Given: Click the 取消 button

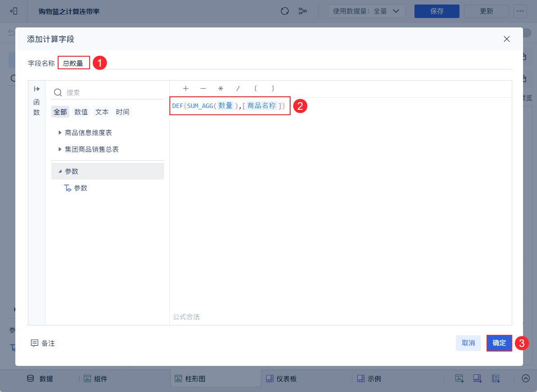Looking at the screenshot, I should point(468,343).
